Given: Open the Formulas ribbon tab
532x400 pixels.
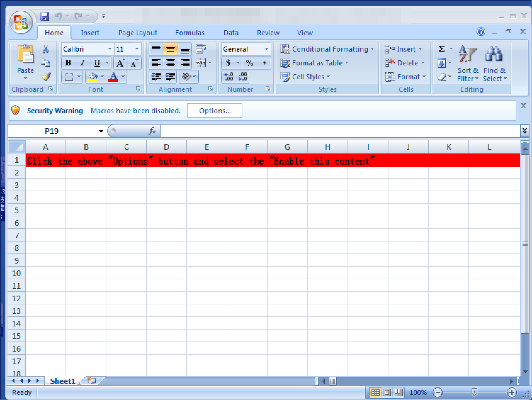Looking at the screenshot, I should point(190,33).
